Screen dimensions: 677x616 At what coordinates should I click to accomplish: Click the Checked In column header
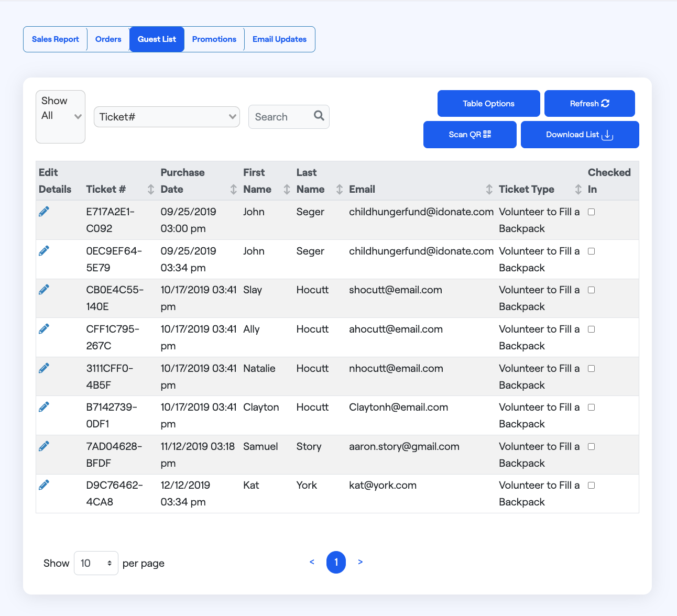pos(609,181)
